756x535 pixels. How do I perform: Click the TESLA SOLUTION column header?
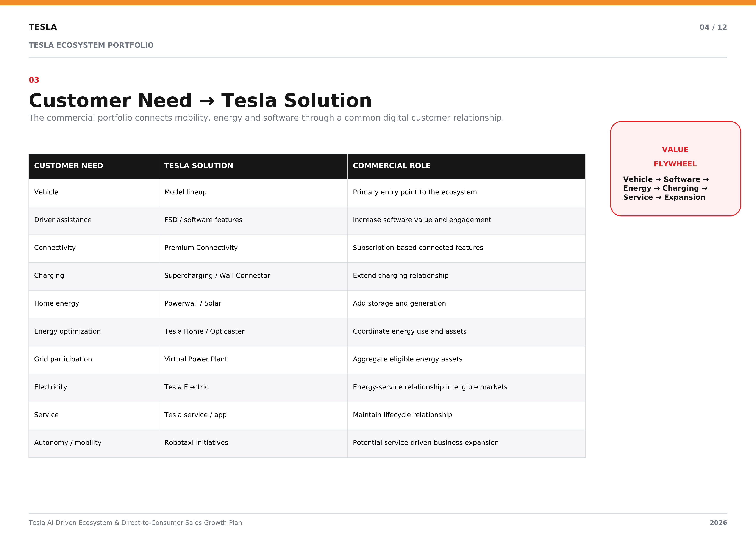pos(253,166)
